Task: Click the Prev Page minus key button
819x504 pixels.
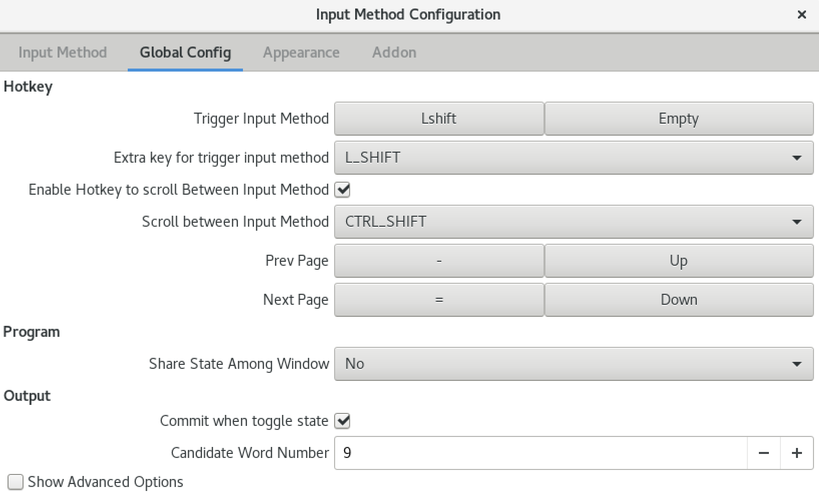Action: click(x=439, y=261)
